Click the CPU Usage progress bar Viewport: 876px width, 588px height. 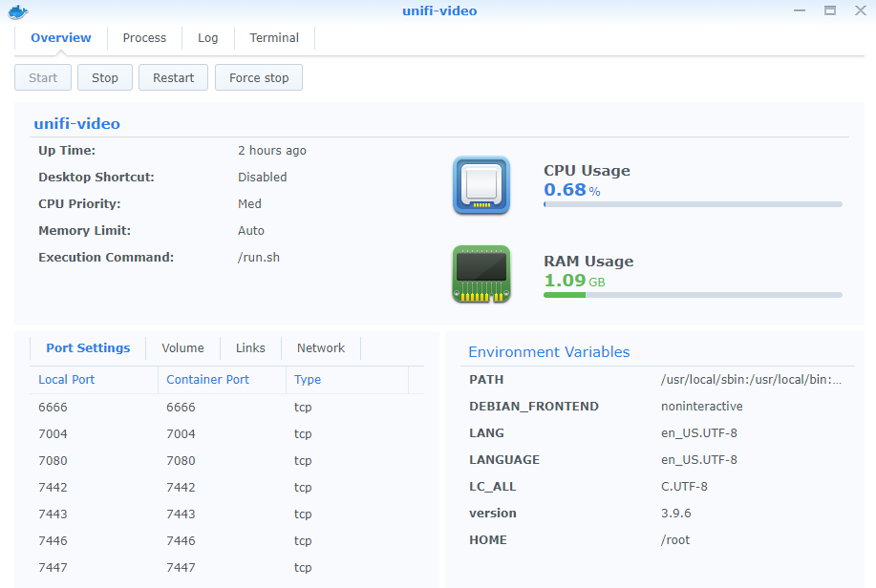693,204
